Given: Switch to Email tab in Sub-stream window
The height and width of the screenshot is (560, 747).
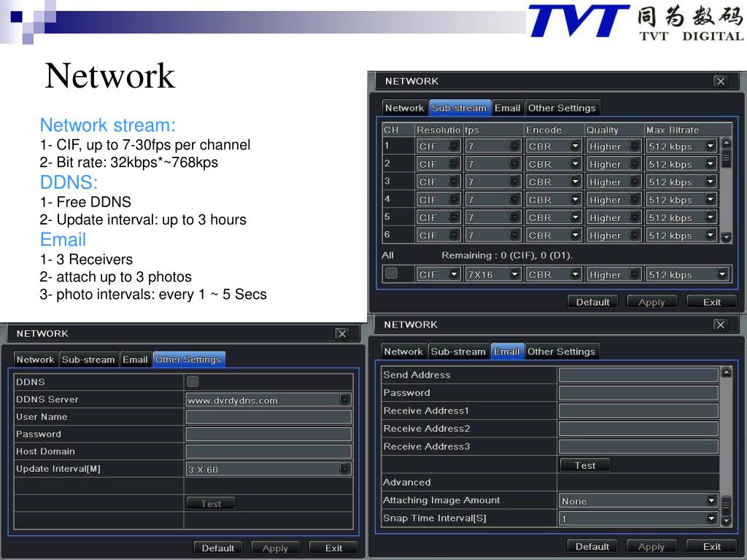Looking at the screenshot, I should point(507,108).
